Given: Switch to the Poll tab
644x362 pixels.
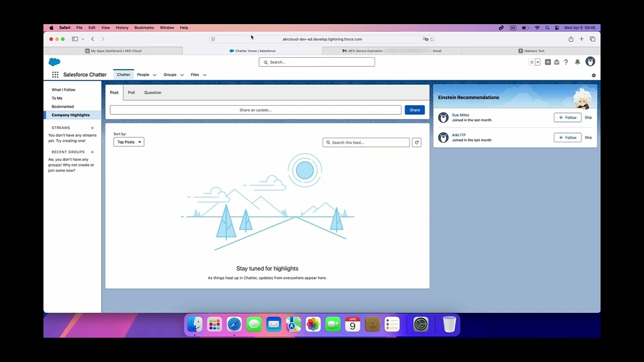Looking at the screenshot, I should tap(131, 93).
